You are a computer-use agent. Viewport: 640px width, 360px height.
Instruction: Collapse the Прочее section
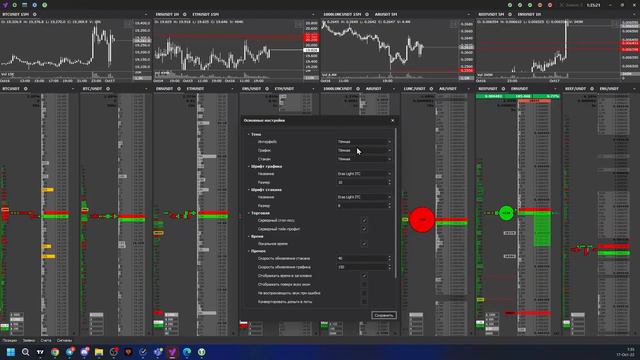tap(249, 251)
